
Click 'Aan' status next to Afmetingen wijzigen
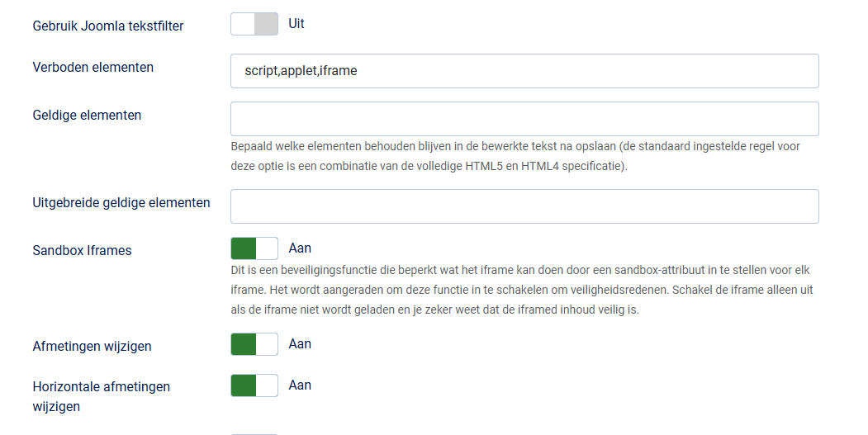coord(300,343)
